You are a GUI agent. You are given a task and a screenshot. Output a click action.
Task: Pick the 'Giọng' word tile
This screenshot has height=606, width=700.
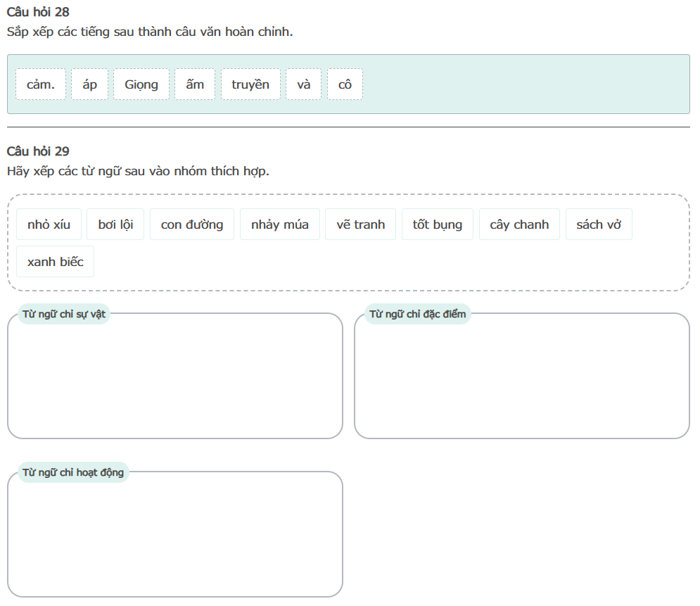point(141,84)
